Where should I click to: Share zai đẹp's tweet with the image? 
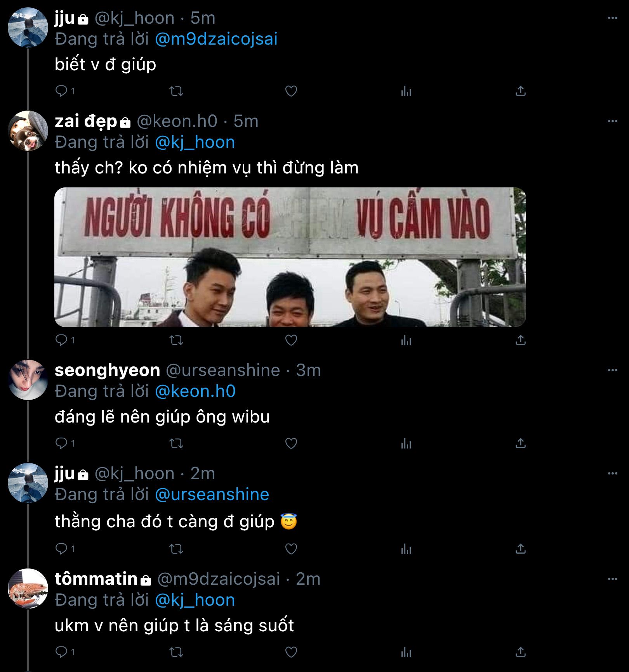[x=520, y=340]
